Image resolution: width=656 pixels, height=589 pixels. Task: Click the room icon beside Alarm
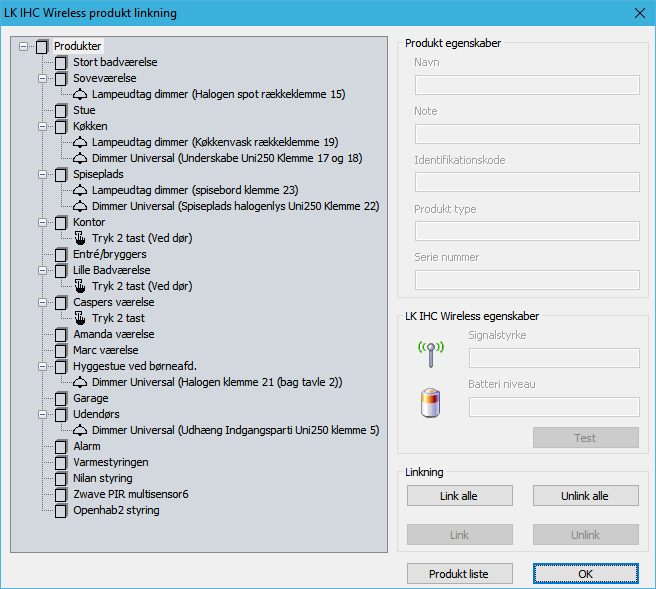61,447
